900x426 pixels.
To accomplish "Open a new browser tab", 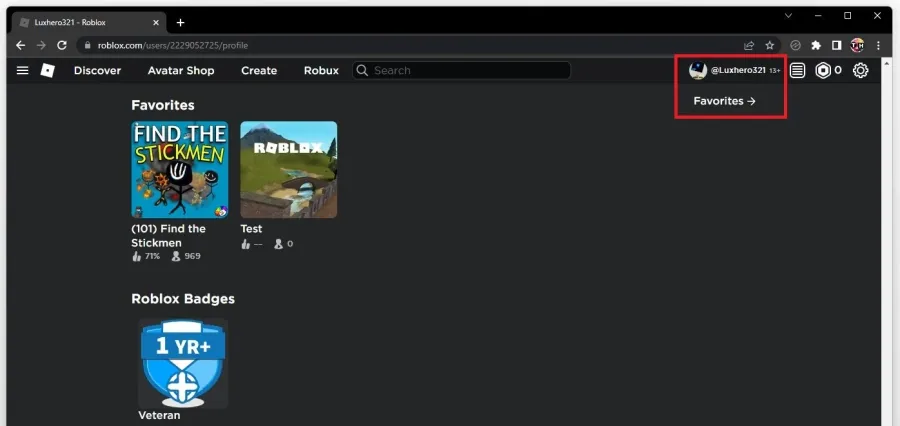I will [x=180, y=22].
